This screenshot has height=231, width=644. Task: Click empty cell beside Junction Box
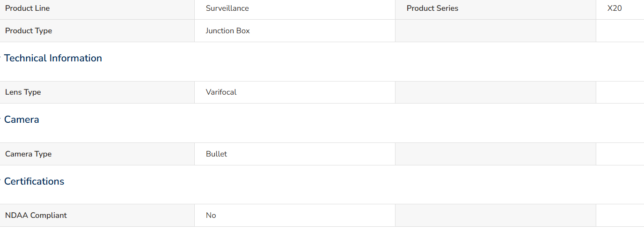point(496,31)
